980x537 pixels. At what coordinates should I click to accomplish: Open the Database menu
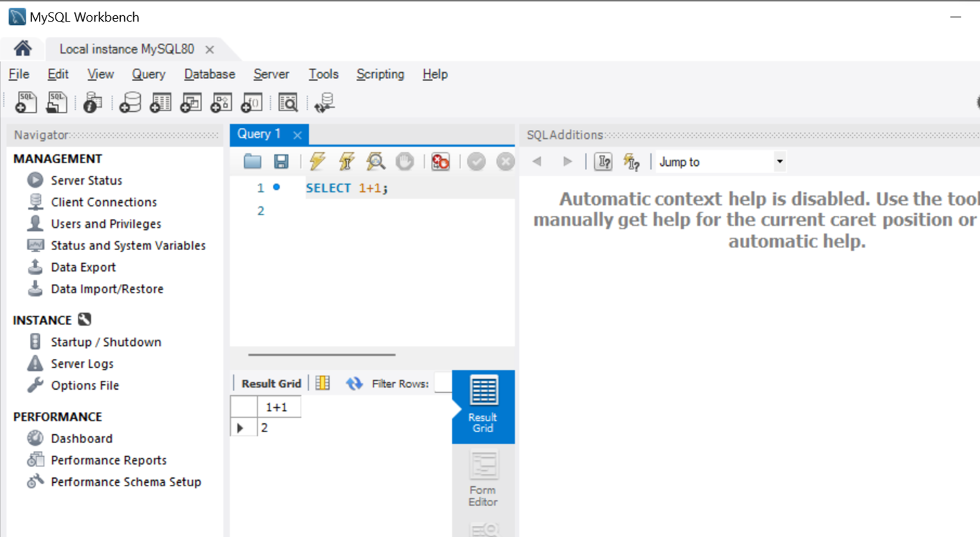tap(210, 74)
